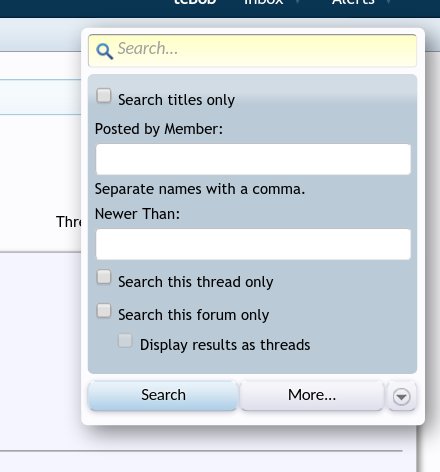Enable the Search titles only checkbox
The height and width of the screenshot is (472, 440).
pyautogui.click(x=104, y=96)
